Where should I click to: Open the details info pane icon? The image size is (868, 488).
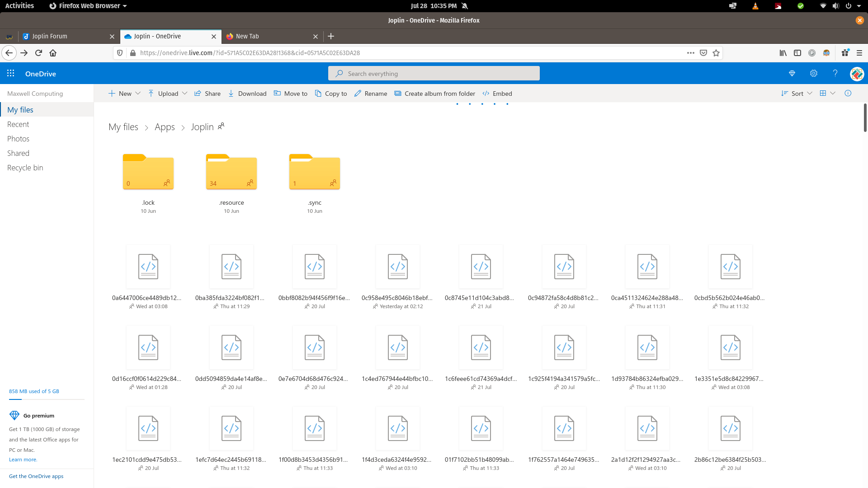pyautogui.click(x=848, y=93)
